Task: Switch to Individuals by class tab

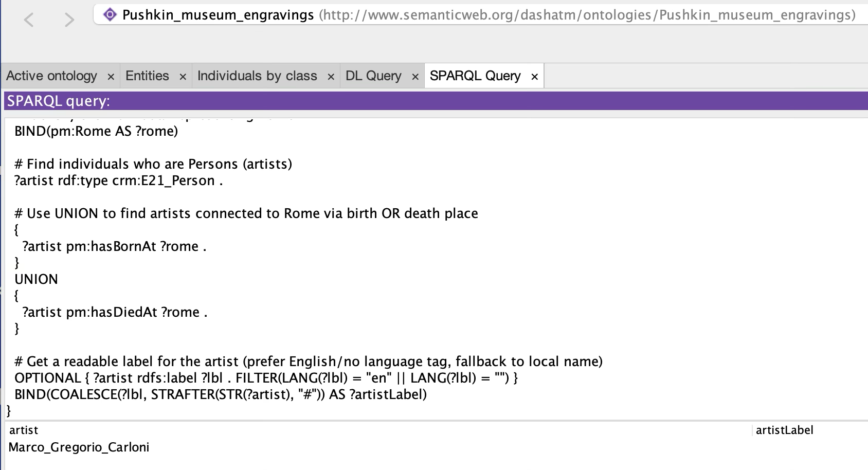Action: pyautogui.click(x=257, y=76)
